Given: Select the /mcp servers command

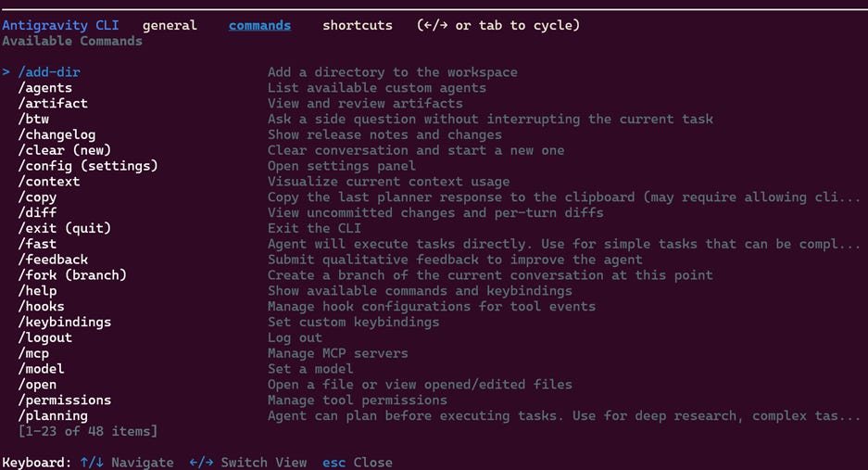Looking at the screenshot, I should (x=33, y=353).
